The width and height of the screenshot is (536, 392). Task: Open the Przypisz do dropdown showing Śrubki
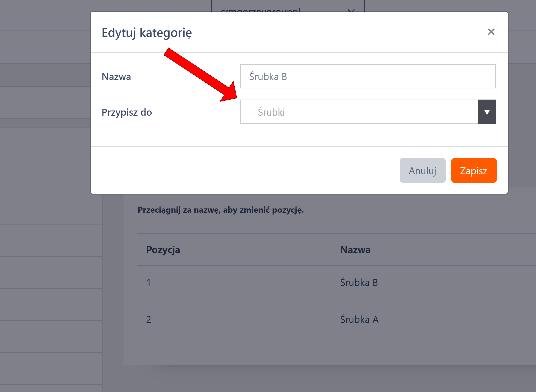pos(359,112)
